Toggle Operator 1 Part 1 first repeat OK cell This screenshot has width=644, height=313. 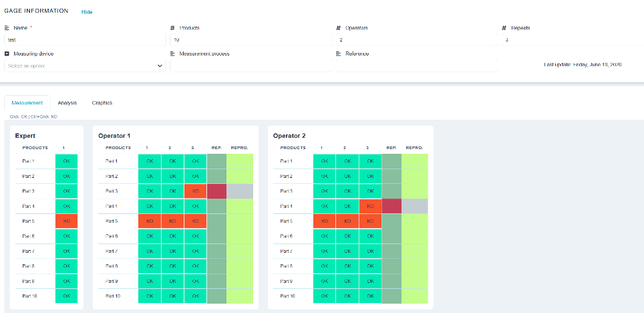[150, 161]
